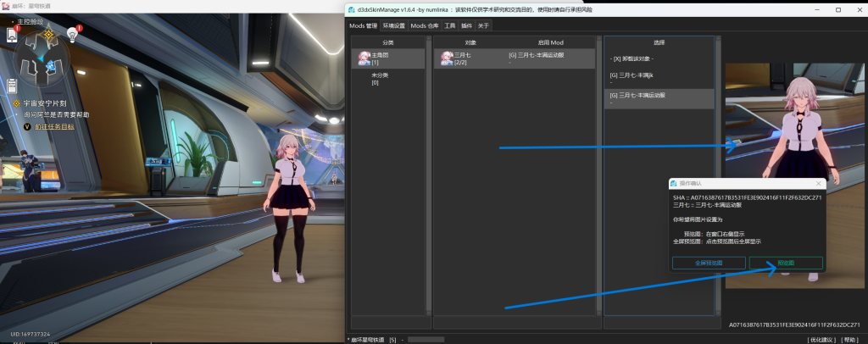Click the 分类 column header
Image resolution: width=868 pixels, height=344 pixels.
pyautogui.click(x=388, y=42)
